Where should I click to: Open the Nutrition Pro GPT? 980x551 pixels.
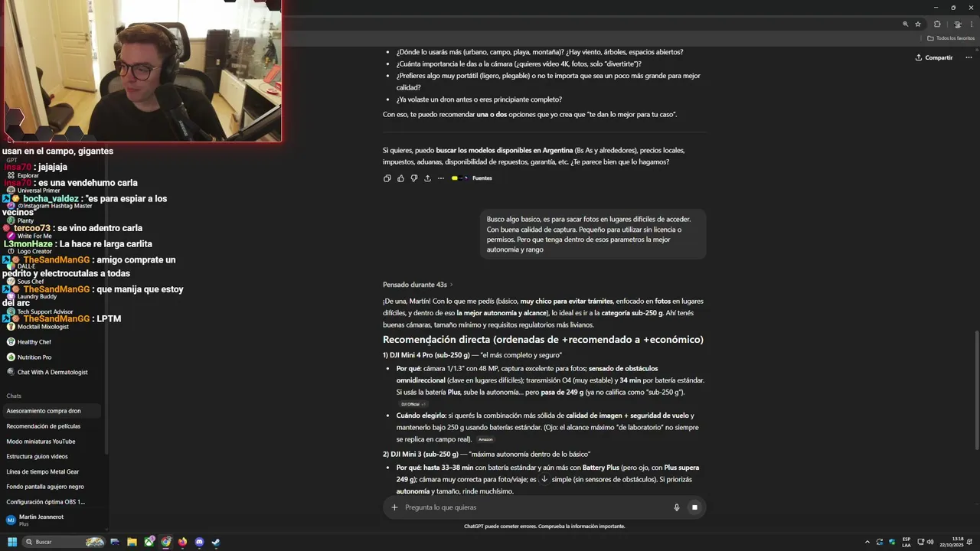pos(51,357)
